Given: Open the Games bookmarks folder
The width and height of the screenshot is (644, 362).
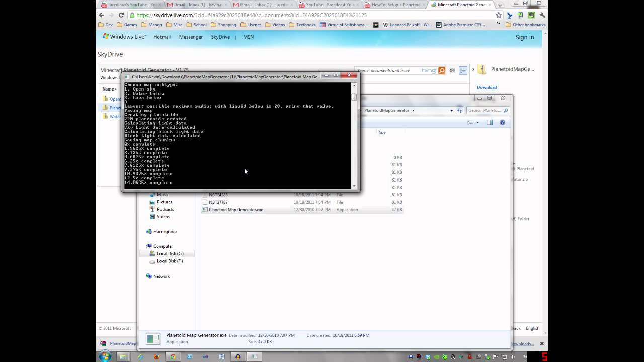Looking at the screenshot, I should pyautogui.click(x=127, y=25).
